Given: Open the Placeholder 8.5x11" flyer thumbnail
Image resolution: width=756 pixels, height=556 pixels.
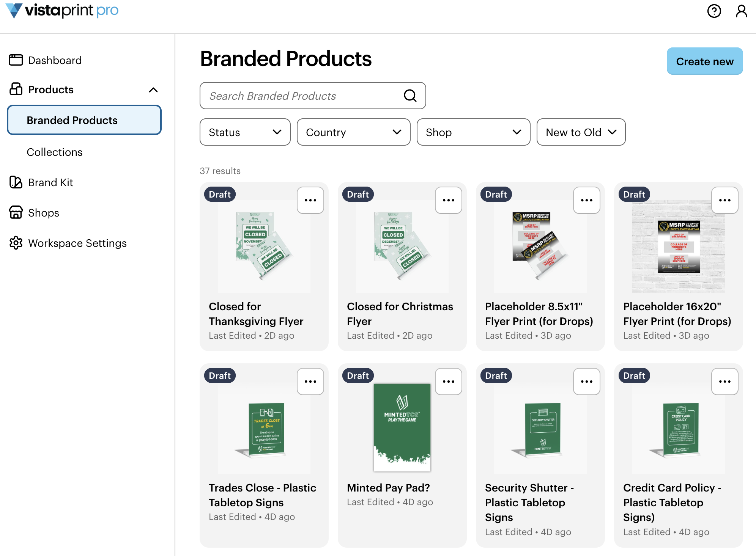Looking at the screenshot, I should tap(540, 247).
